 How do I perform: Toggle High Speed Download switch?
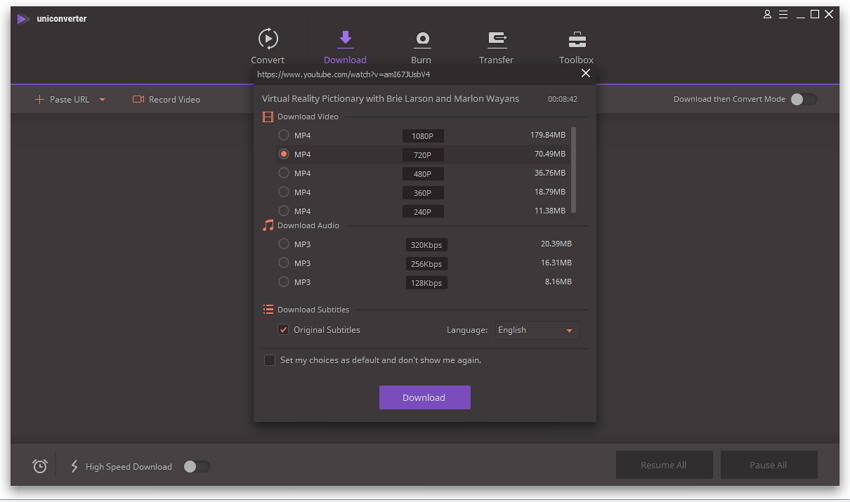(196, 466)
